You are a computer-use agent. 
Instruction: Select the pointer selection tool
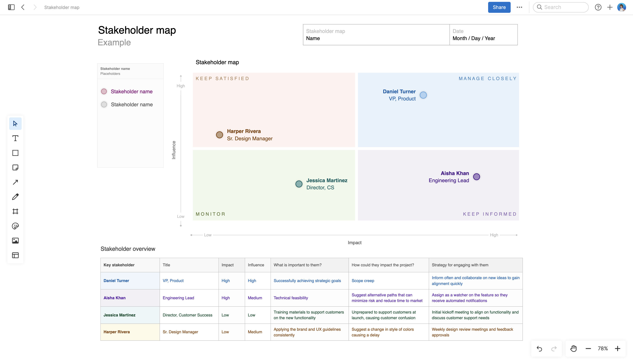coord(15,123)
